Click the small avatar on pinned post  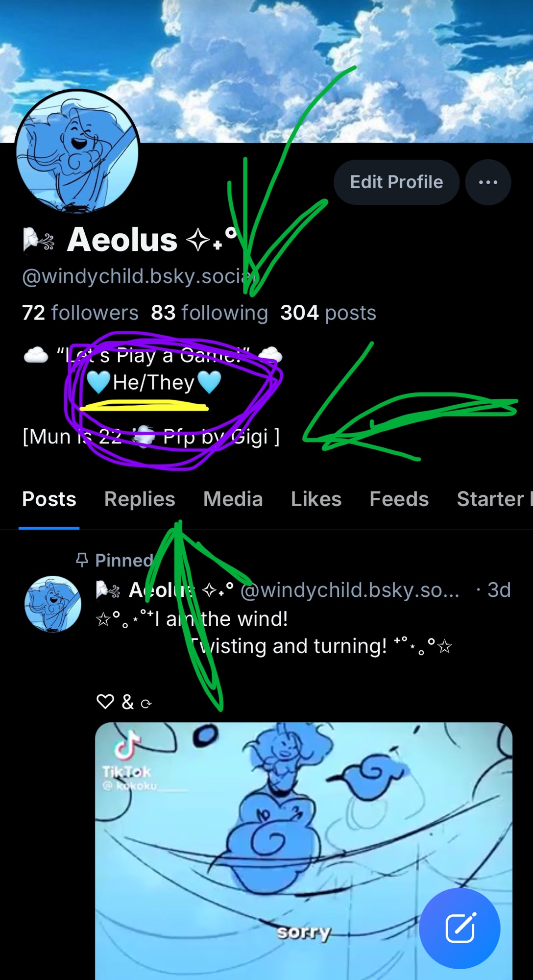[53, 604]
